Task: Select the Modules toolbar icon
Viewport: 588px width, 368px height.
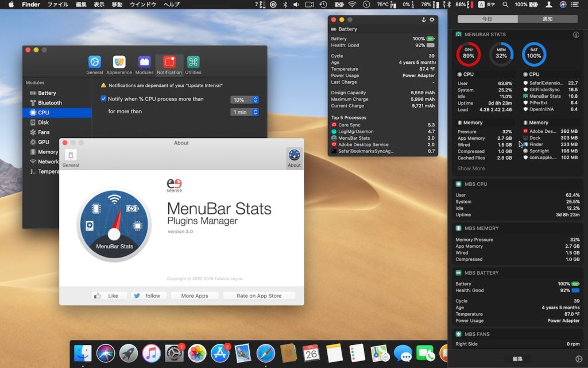Action: pos(144,63)
